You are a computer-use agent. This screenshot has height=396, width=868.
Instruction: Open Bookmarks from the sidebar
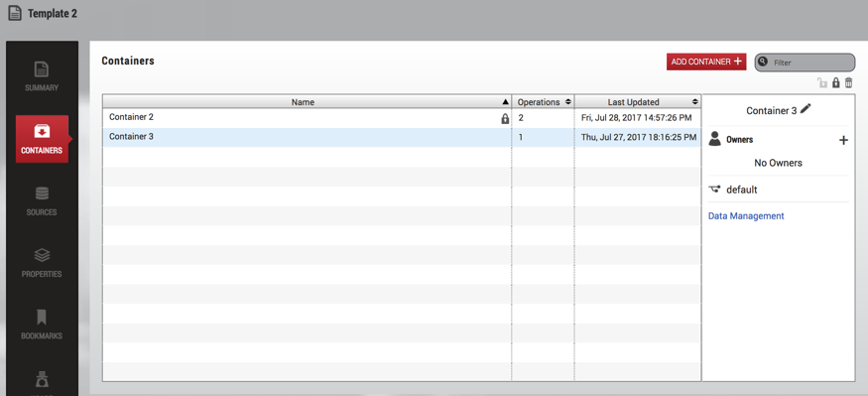pos(42,326)
